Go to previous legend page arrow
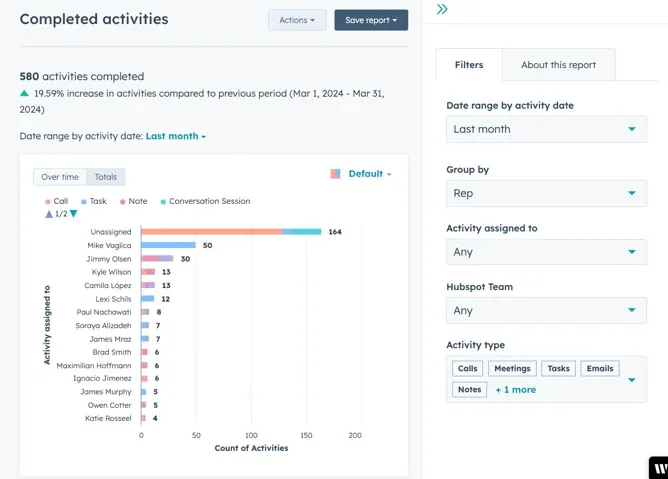 (x=49, y=214)
